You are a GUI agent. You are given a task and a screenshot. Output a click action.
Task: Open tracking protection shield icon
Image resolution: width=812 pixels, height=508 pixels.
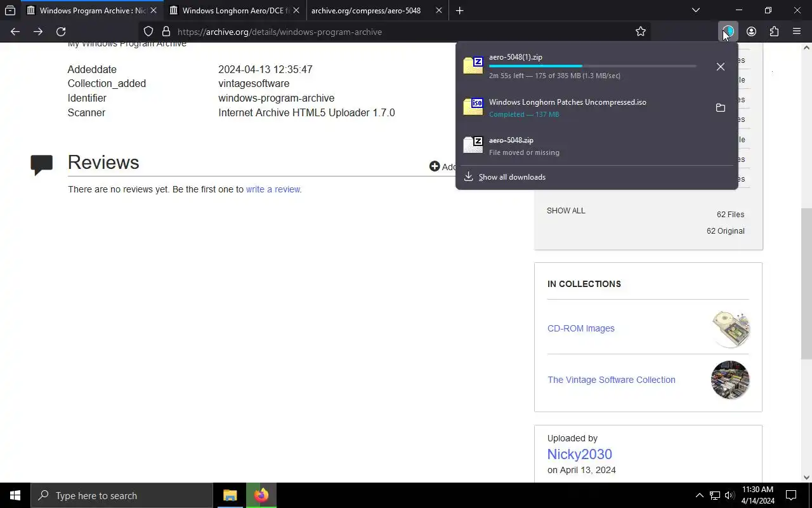tap(148, 31)
